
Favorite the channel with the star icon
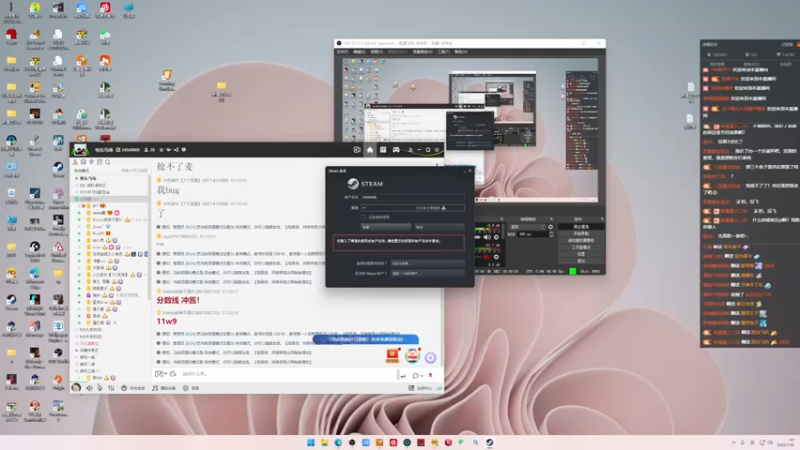pos(161,150)
